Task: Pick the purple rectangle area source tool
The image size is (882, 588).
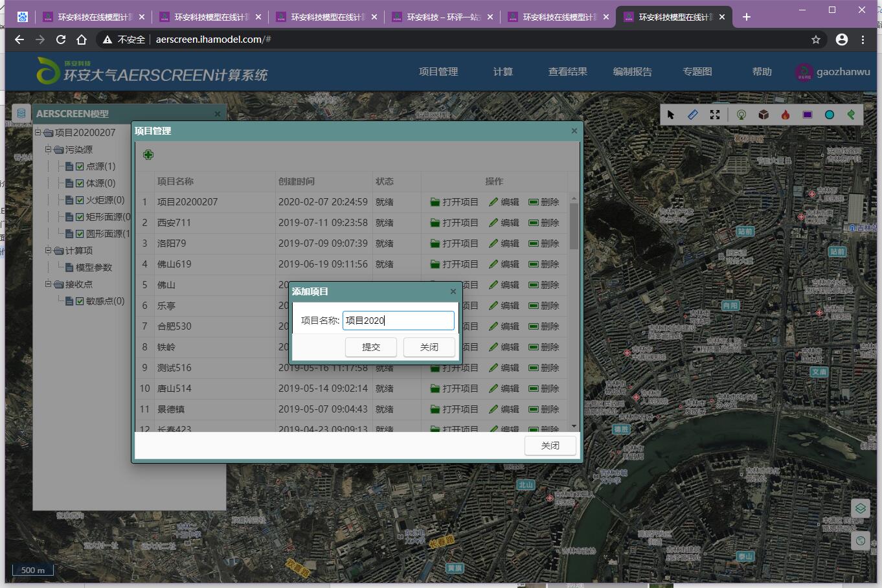Action: point(808,115)
